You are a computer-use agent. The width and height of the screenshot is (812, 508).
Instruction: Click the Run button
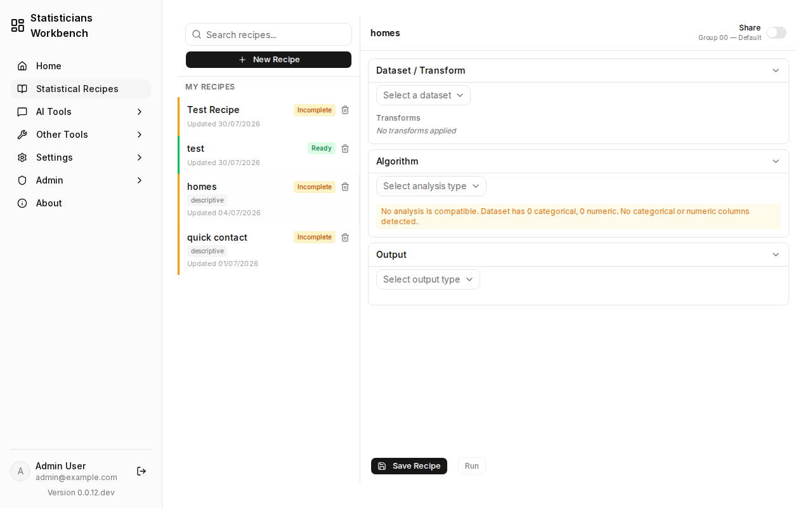(472, 466)
